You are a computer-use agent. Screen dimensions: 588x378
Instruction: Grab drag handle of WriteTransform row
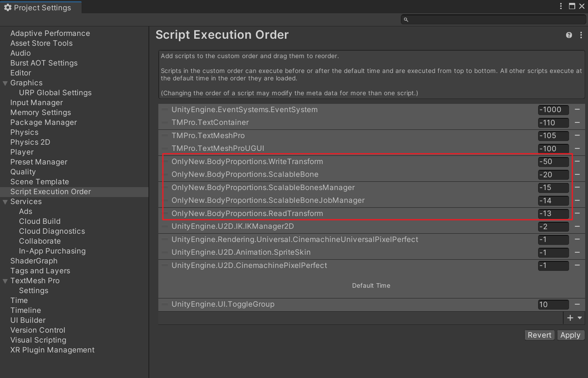(x=165, y=161)
